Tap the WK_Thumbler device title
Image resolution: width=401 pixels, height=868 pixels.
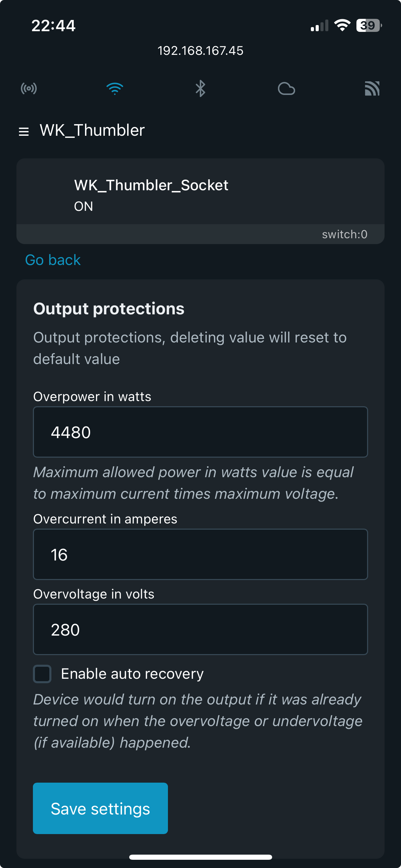(92, 130)
